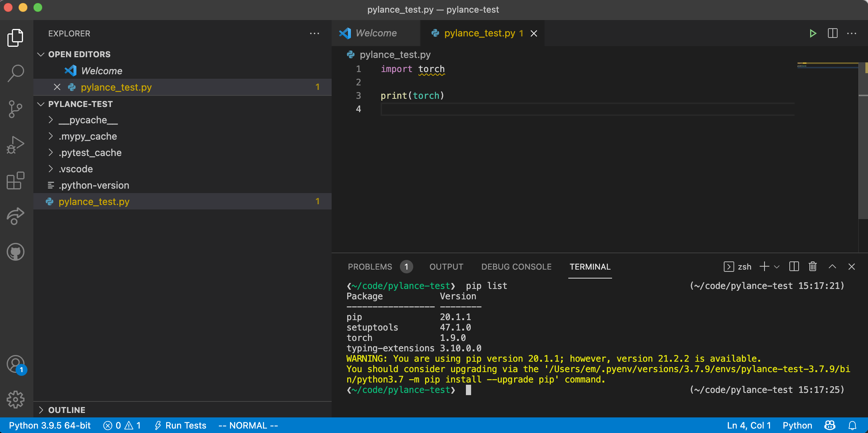Image resolution: width=868 pixels, height=433 pixels.
Task: Open the GitHub view in activity bar
Action: point(16,252)
